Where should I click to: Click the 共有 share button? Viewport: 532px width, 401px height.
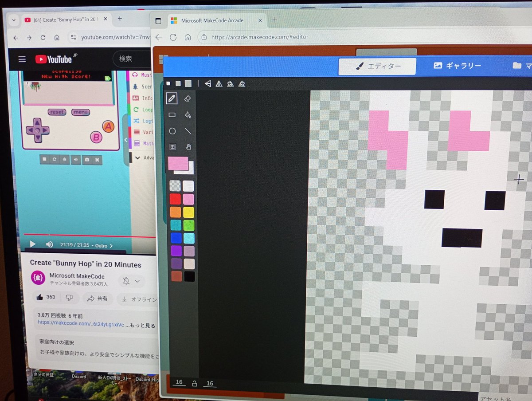click(98, 299)
